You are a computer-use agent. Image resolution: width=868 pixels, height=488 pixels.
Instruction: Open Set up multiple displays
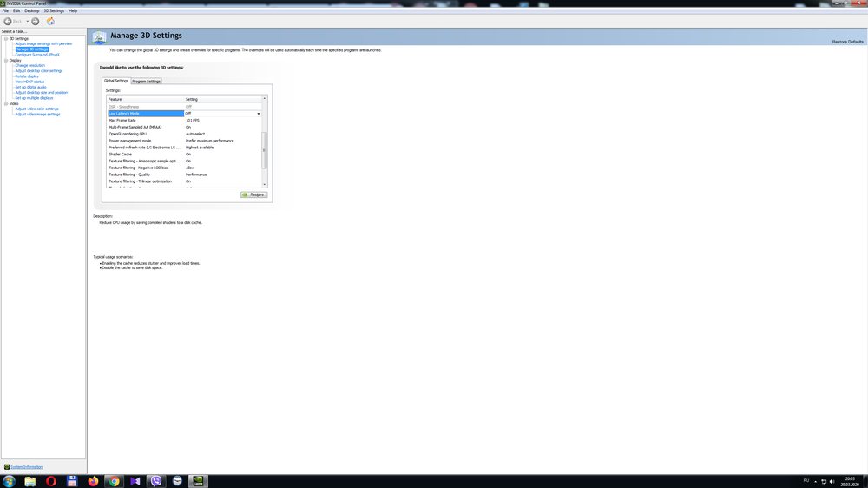tap(34, 98)
